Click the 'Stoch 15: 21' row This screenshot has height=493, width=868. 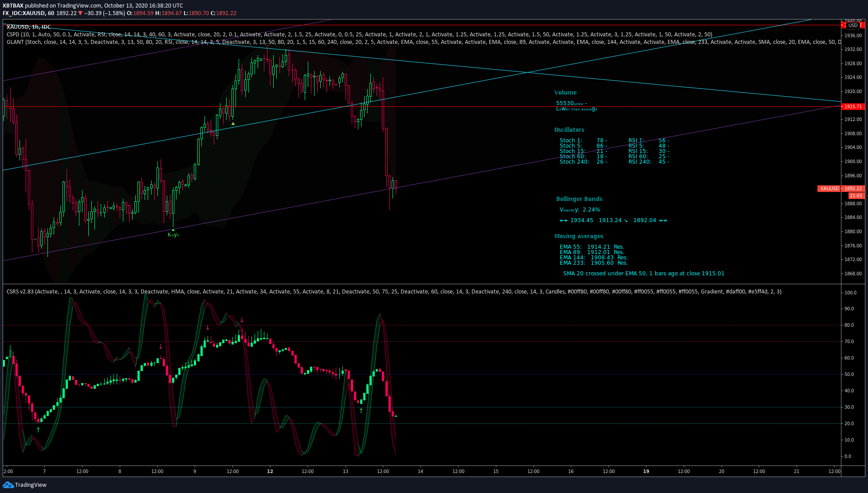point(583,151)
